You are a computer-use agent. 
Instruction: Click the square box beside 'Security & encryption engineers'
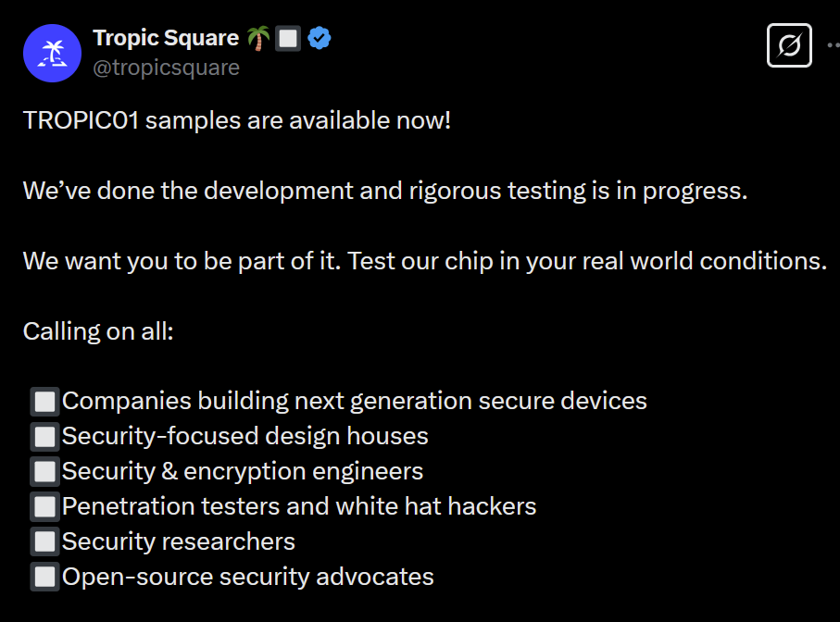(45, 471)
